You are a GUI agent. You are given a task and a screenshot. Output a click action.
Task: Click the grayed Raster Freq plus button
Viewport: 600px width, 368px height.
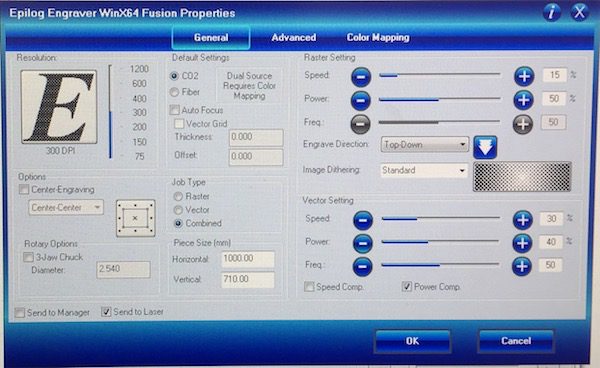click(523, 124)
